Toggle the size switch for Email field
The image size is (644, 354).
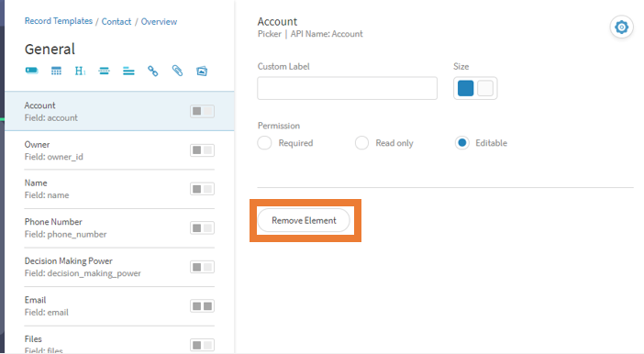(202, 306)
